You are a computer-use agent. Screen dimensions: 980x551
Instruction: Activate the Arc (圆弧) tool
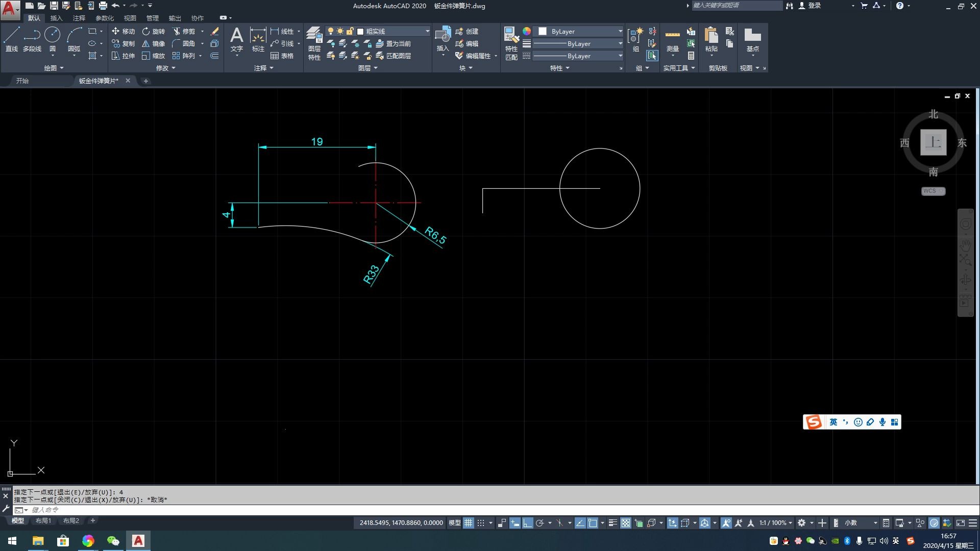click(x=74, y=36)
